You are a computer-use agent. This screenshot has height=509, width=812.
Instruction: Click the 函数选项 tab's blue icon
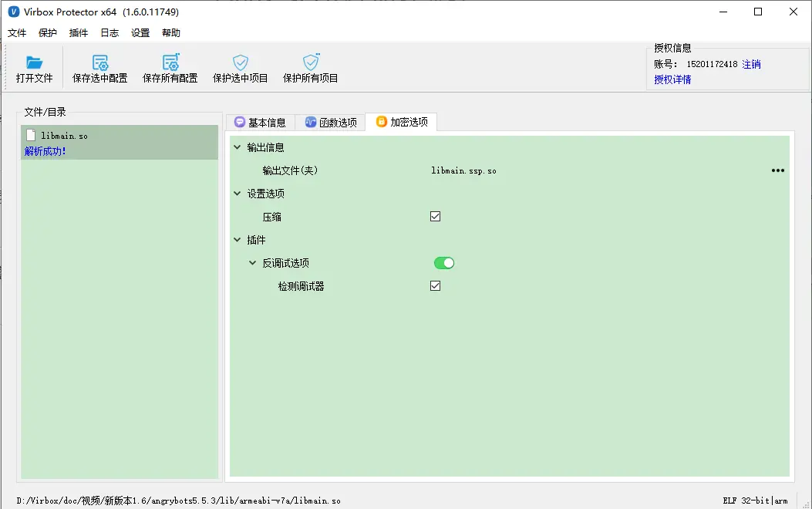pyautogui.click(x=310, y=122)
